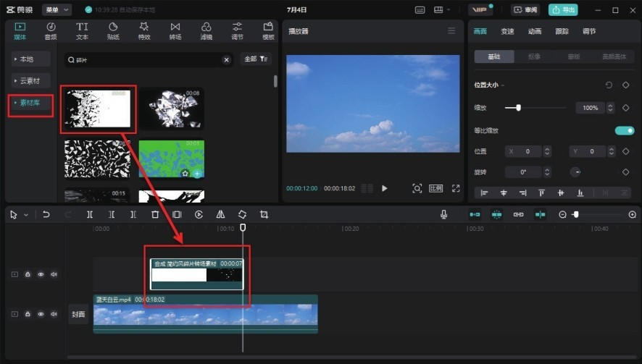Align horizontal center icon
642x364 pixels.
coord(504,192)
